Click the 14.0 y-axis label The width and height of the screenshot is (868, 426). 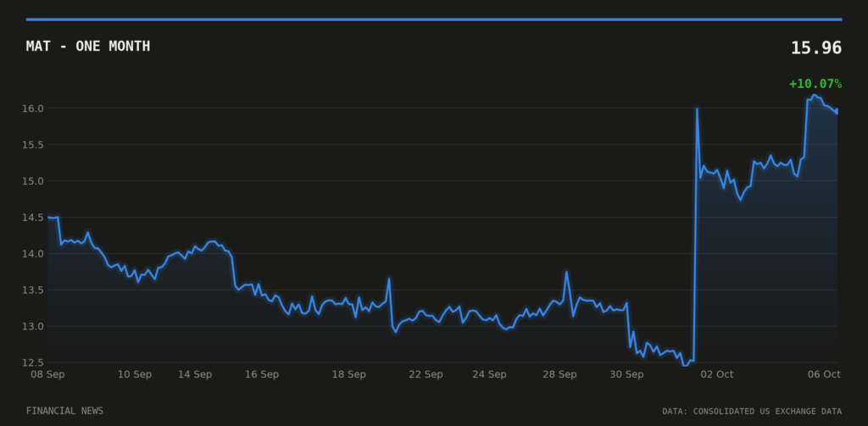(x=33, y=254)
